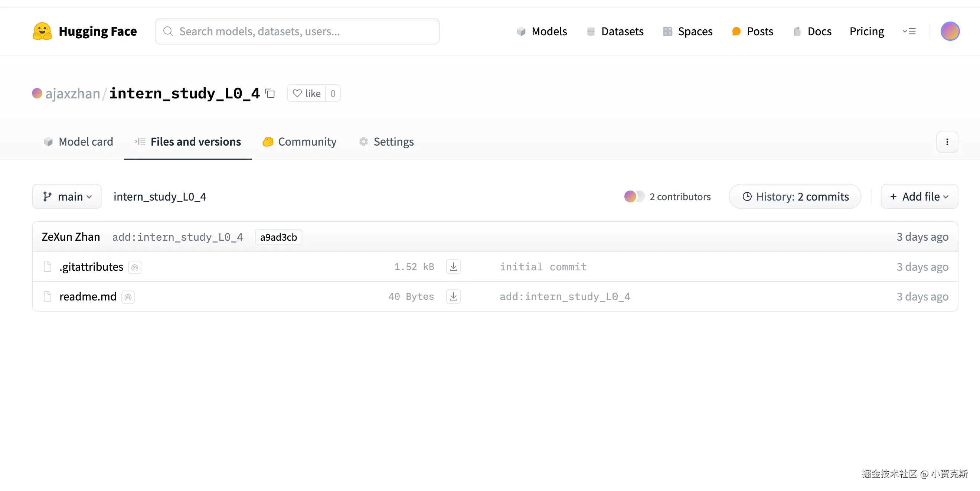
Task: Open commit hash a9ad3cb
Action: (278, 237)
